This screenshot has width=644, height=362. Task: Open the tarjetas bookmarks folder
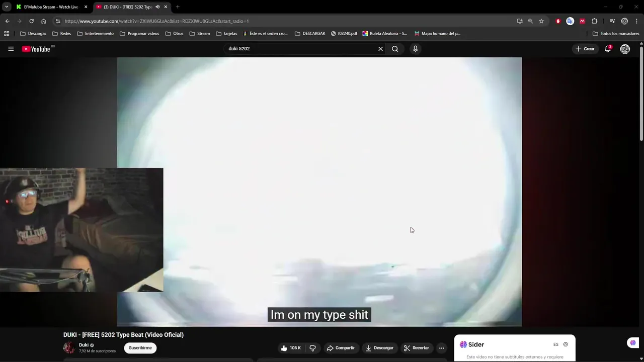click(x=226, y=34)
